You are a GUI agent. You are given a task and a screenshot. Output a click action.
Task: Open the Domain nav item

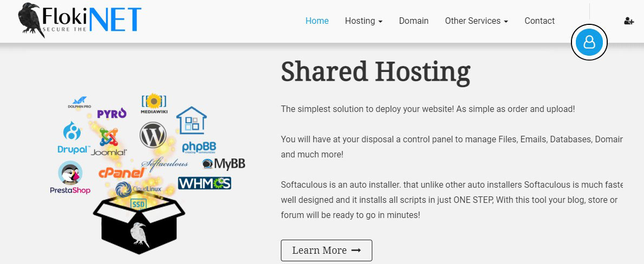click(413, 21)
